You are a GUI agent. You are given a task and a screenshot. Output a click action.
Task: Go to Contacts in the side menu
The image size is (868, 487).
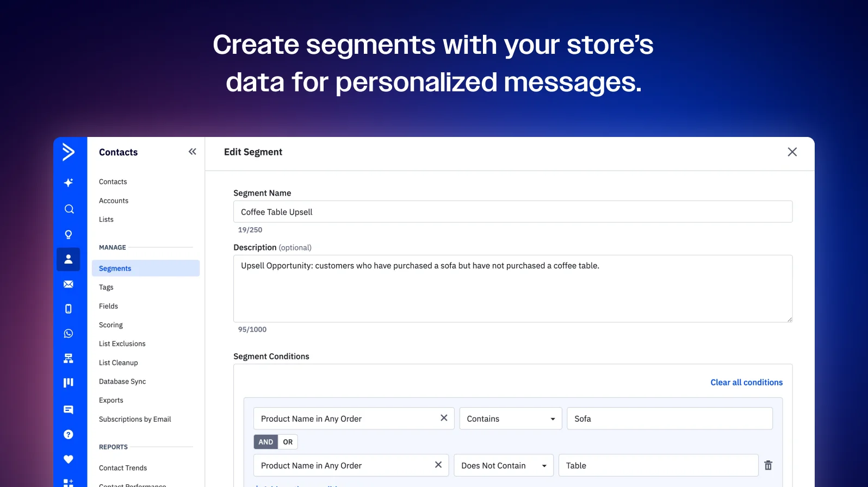[113, 182]
